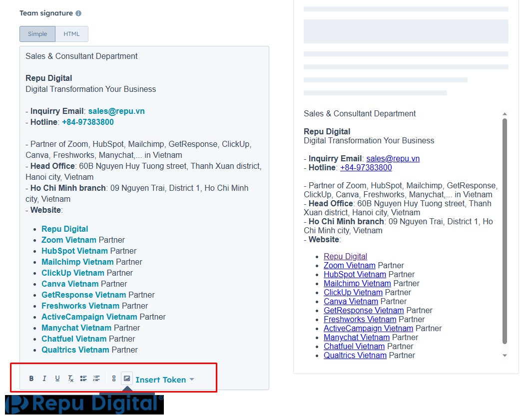The height and width of the screenshot is (420, 530).
Task: Open +84-97383800 link in the preview
Action: click(x=366, y=168)
